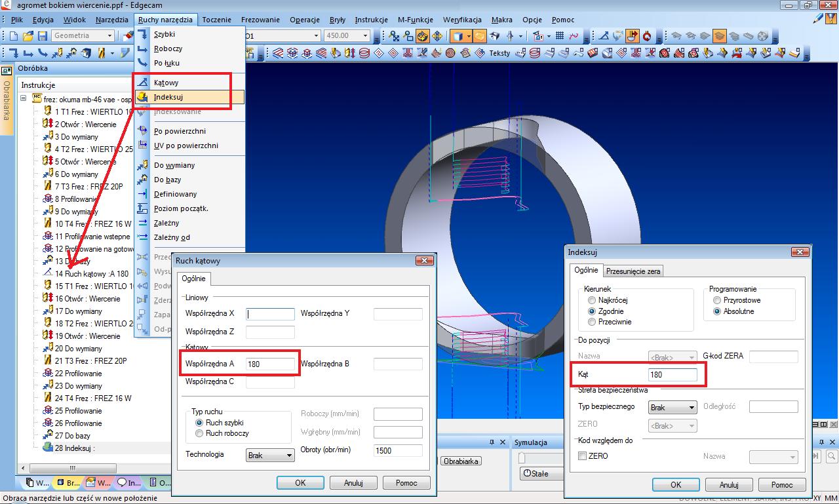Open the Frezowanie menu
The image size is (839, 504).
260,20
